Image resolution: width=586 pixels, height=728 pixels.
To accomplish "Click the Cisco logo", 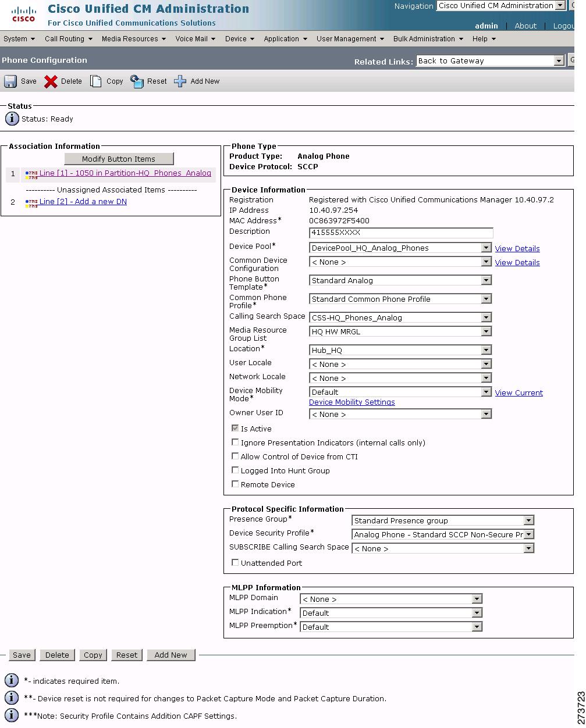I will tap(23, 14).
